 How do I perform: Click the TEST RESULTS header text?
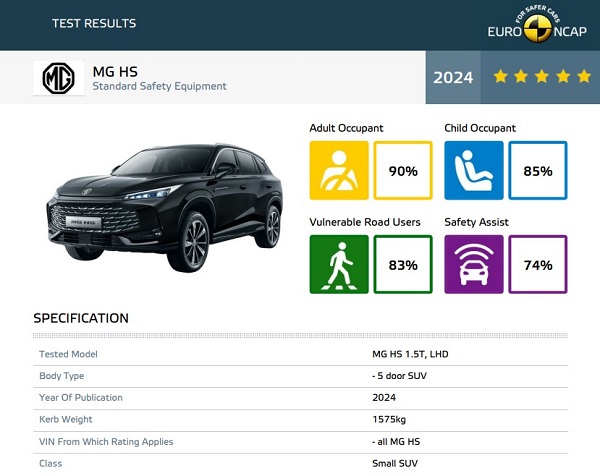click(94, 23)
